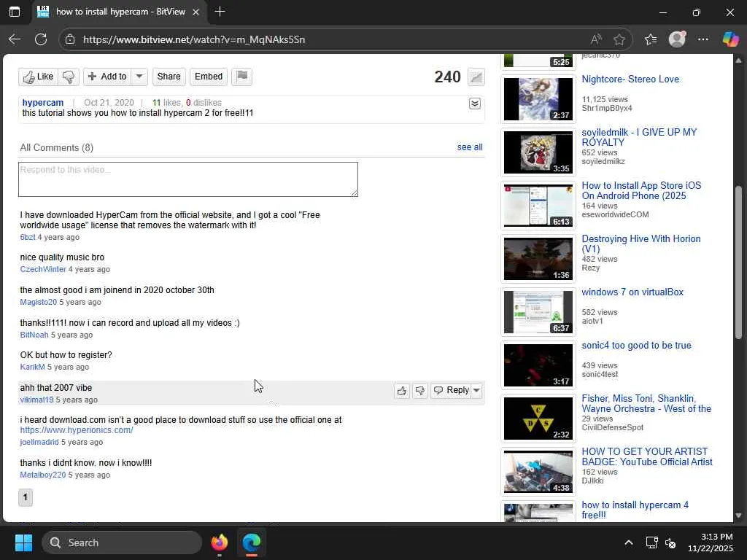This screenshot has width=747, height=560.
Task: Click Destroying Hive video thumbnail
Action: click(x=538, y=259)
